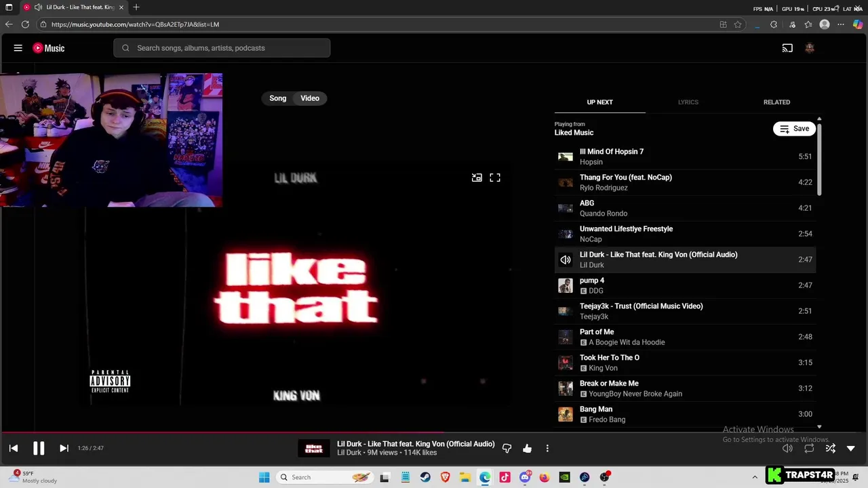This screenshot has height=488, width=868.
Task: Click the Liked Music playlist link
Action: 574,133
